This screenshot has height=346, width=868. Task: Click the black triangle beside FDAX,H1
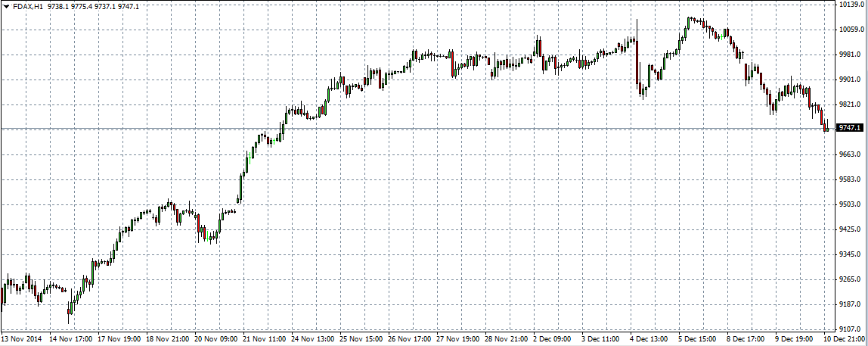(6, 6)
